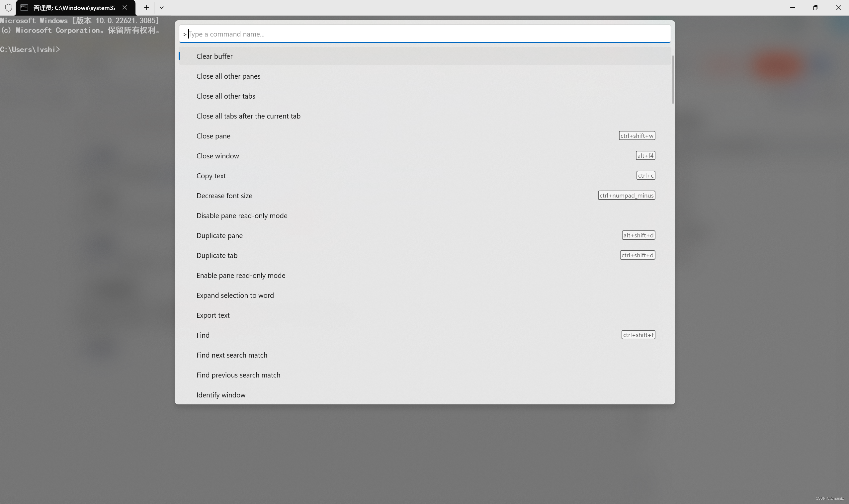This screenshot has height=504, width=849.
Task: Select Disable pane read-only mode
Action: [424, 216]
